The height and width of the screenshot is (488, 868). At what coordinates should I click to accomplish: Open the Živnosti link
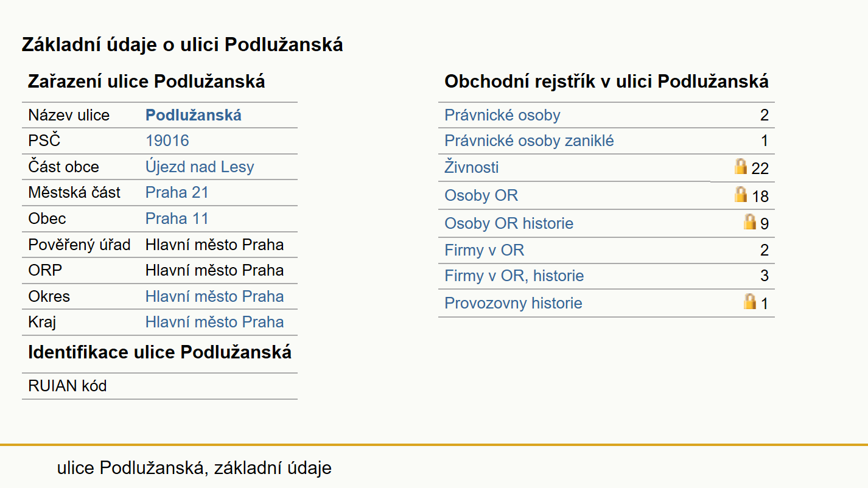click(x=472, y=167)
